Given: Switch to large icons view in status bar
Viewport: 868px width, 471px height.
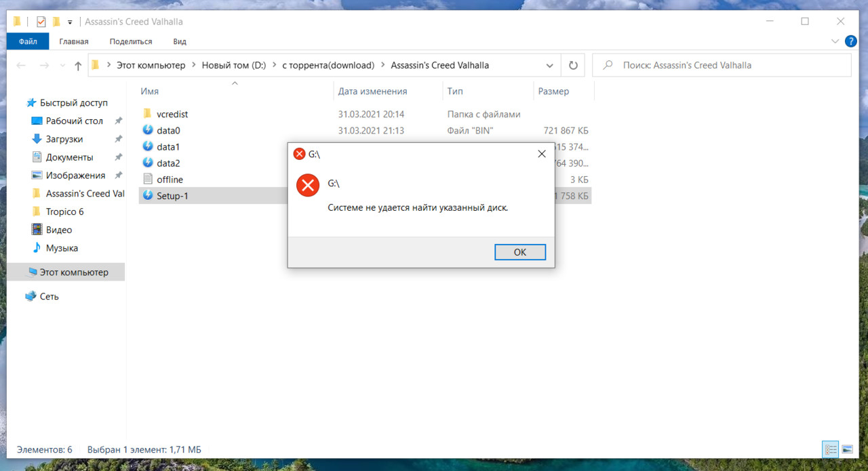Looking at the screenshot, I should [847, 449].
